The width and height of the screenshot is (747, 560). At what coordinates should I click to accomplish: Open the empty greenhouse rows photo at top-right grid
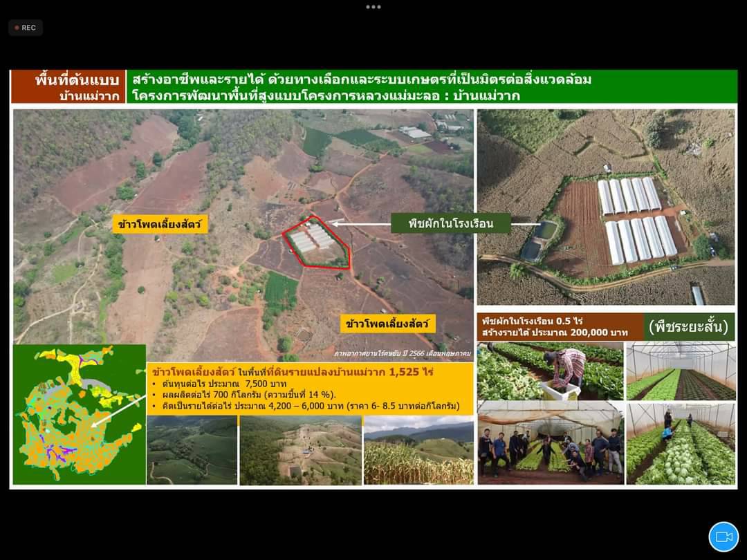[681, 371]
